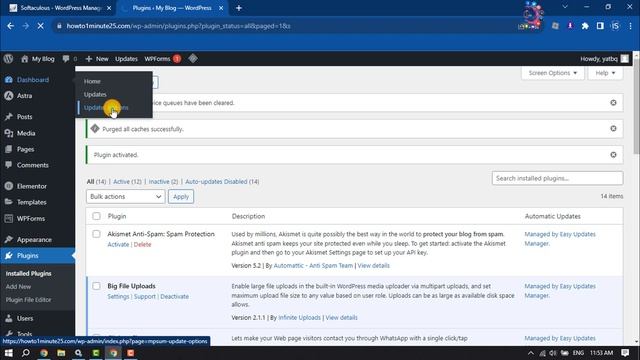Open Plugin File Editor submenu item
Viewport: 640px width, 360px height.
click(x=29, y=300)
